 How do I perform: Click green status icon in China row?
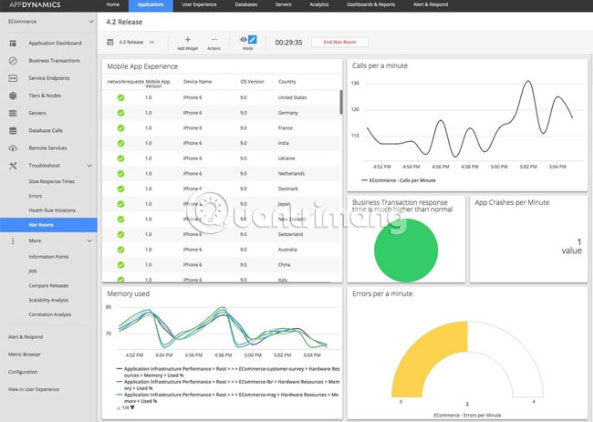coord(121,265)
